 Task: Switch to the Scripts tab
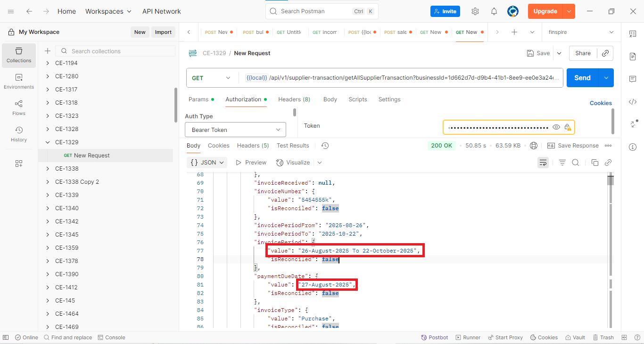coord(358,99)
